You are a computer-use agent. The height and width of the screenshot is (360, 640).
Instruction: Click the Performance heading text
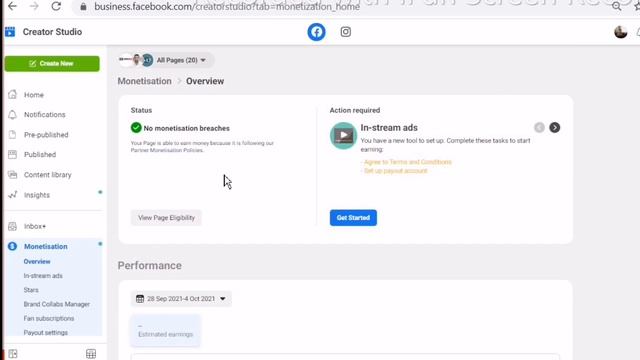tap(150, 266)
